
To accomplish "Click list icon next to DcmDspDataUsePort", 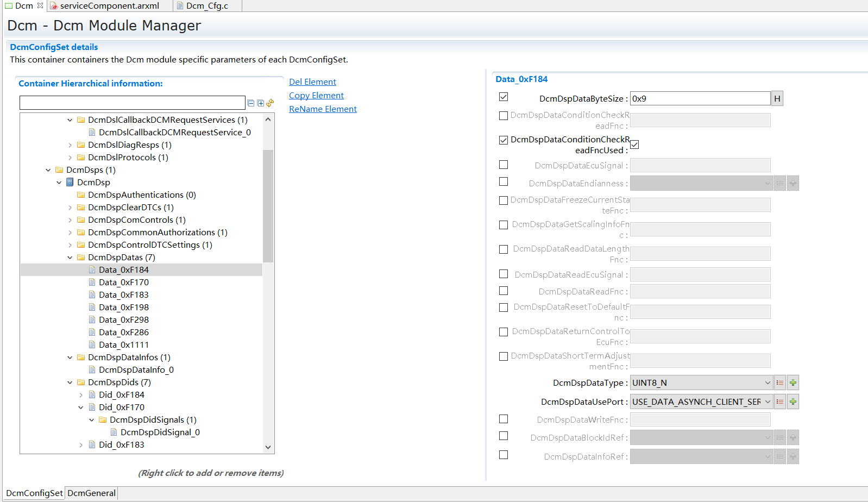I will (x=780, y=402).
